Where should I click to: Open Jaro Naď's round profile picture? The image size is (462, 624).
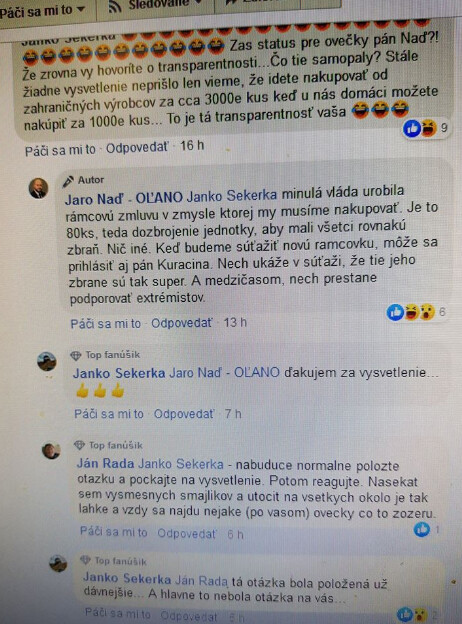(38, 188)
